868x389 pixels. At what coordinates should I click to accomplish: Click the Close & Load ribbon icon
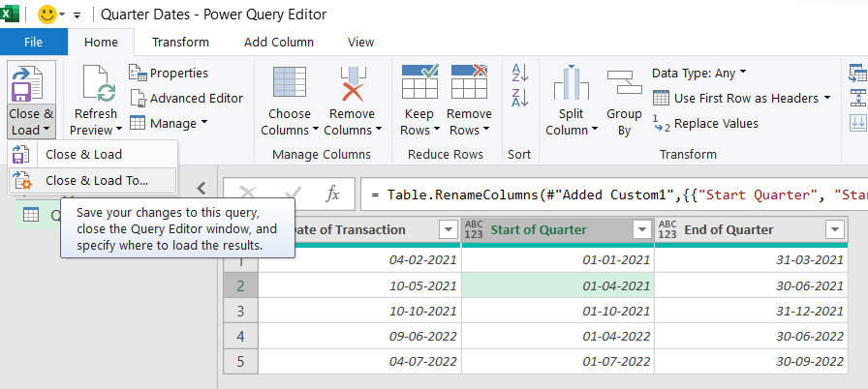pyautogui.click(x=27, y=83)
